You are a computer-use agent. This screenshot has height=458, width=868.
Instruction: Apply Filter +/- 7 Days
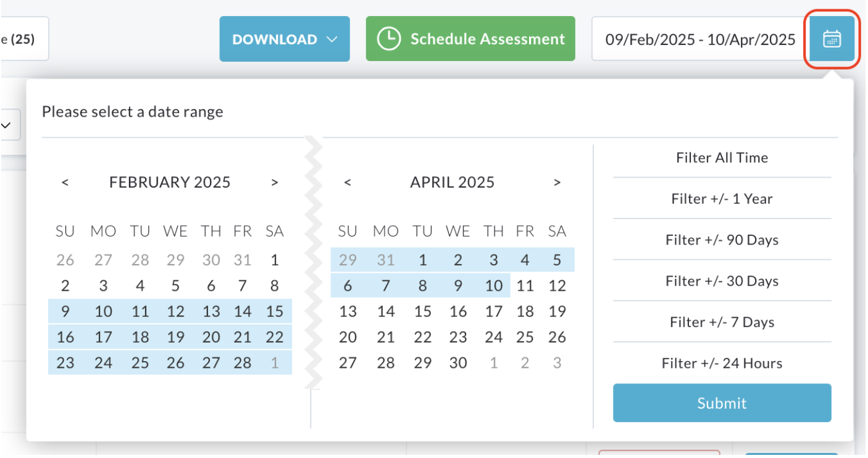pyautogui.click(x=722, y=322)
